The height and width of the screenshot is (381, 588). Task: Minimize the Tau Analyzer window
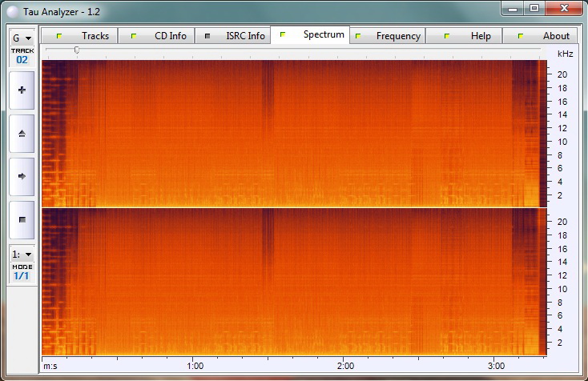[x=513, y=9]
